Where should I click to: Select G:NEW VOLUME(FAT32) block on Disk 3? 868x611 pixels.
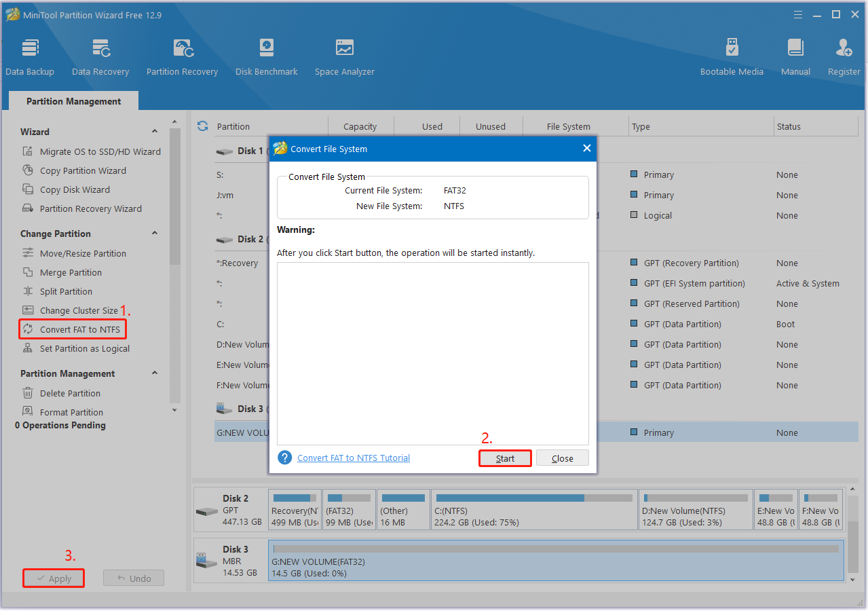556,561
